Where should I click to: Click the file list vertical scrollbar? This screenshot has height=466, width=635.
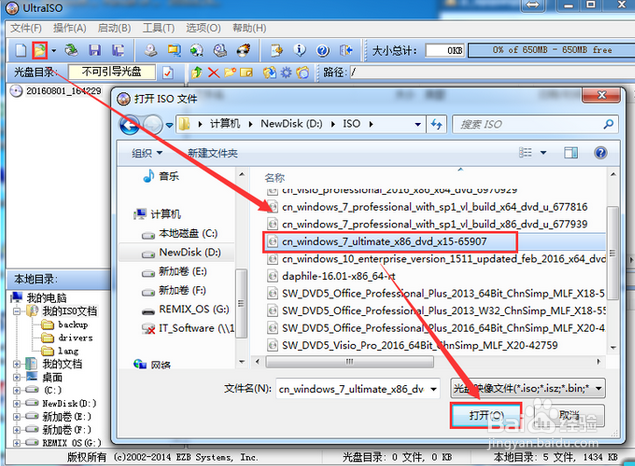(613, 253)
